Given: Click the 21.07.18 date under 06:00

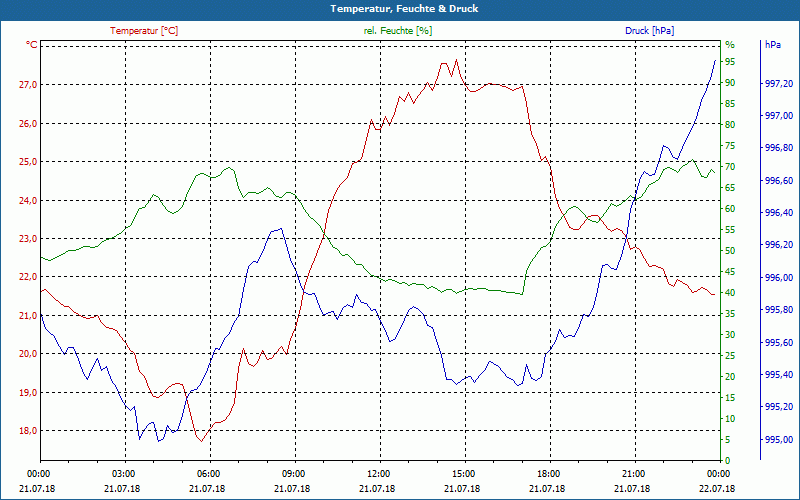Looking at the screenshot, I should tap(207, 488).
